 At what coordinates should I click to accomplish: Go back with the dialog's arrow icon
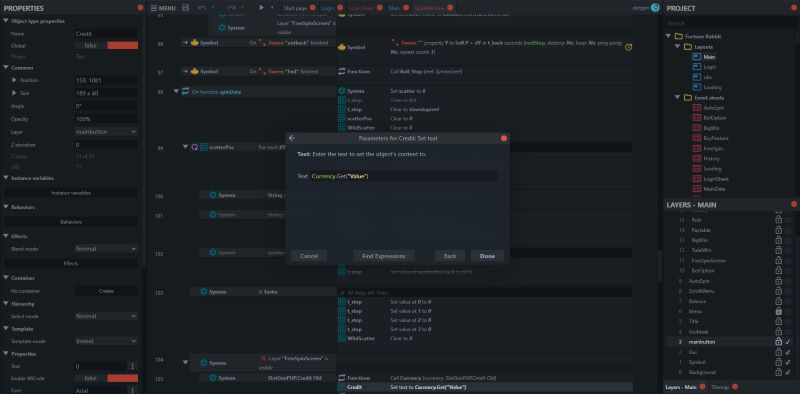point(292,138)
